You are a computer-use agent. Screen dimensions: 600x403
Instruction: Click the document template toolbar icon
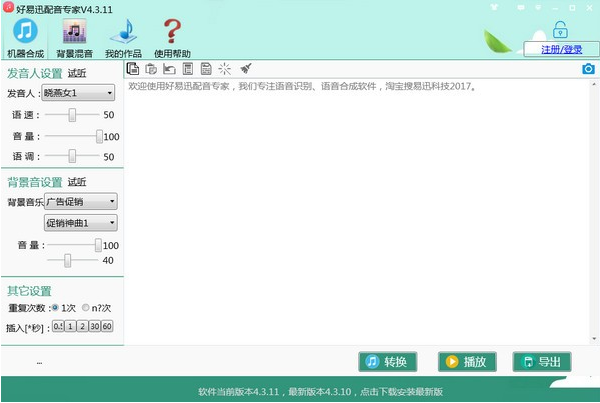pos(188,69)
